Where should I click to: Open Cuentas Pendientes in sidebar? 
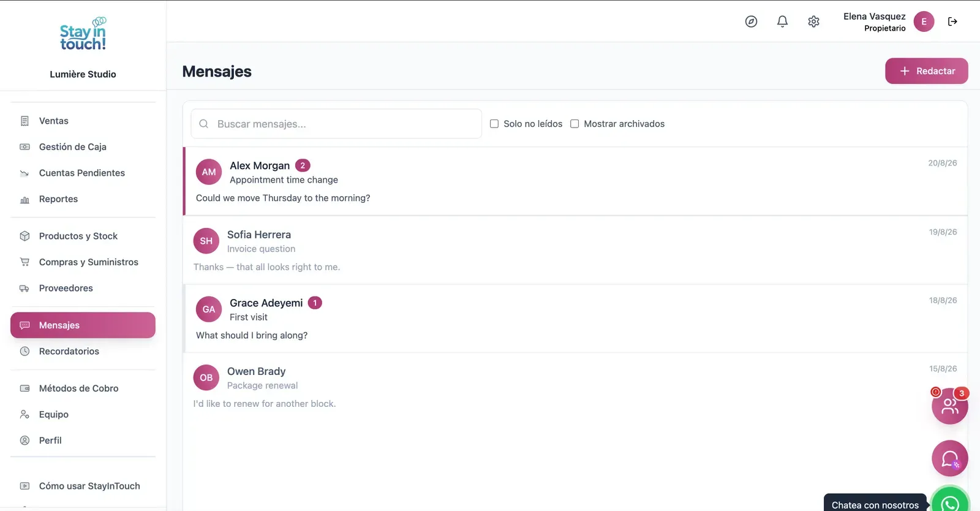point(83,173)
